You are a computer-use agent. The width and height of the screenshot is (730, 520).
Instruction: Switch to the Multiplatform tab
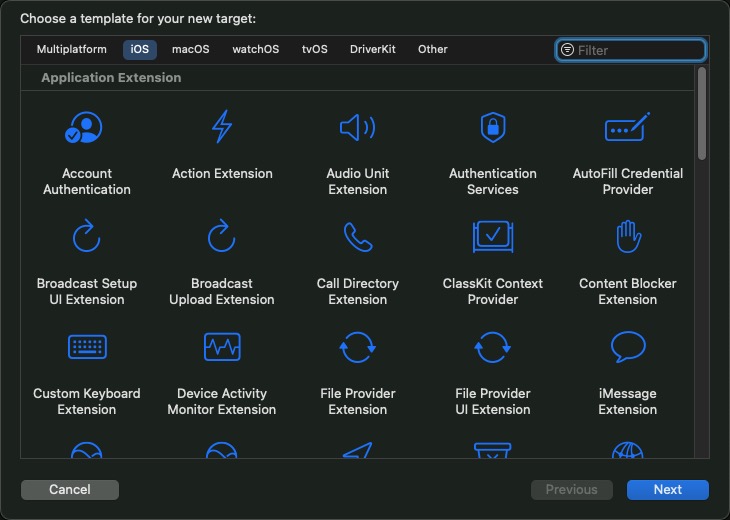tap(72, 49)
